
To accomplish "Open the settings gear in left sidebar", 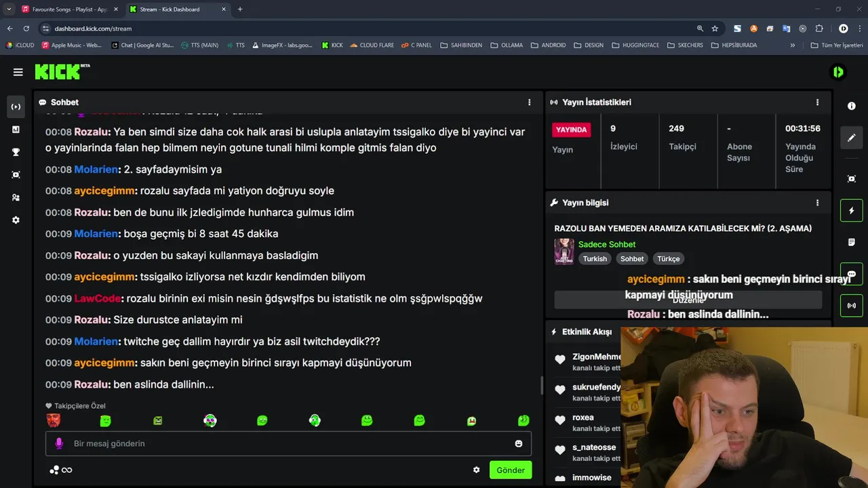I will pyautogui.click(x=16, y=220).
